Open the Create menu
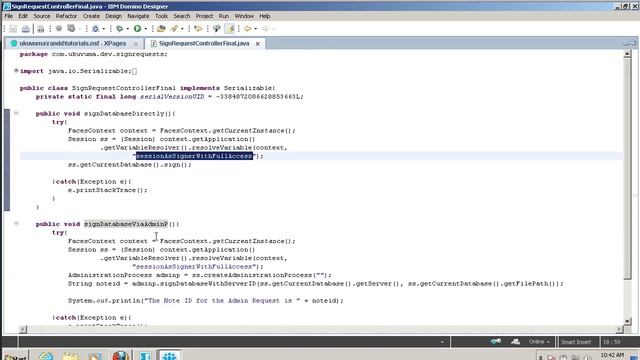The height and width of the screenshot is (360, 640). [91, 16]
